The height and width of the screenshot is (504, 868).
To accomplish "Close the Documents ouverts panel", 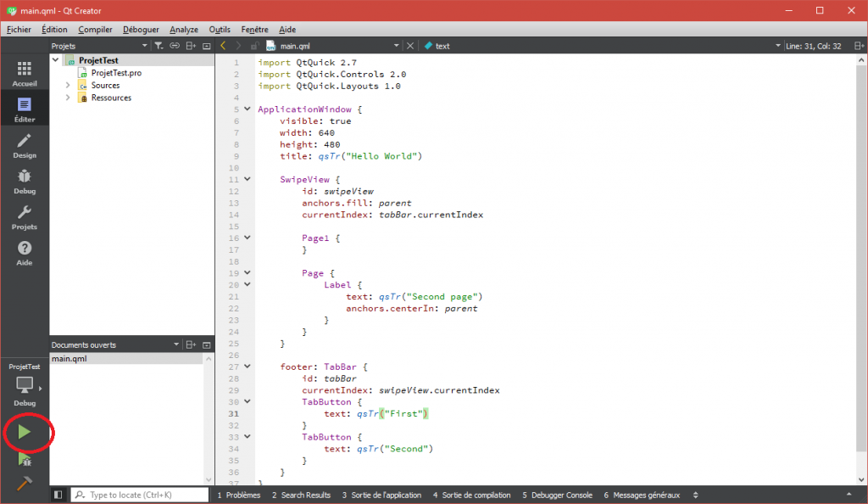I will tap(207, 344).
